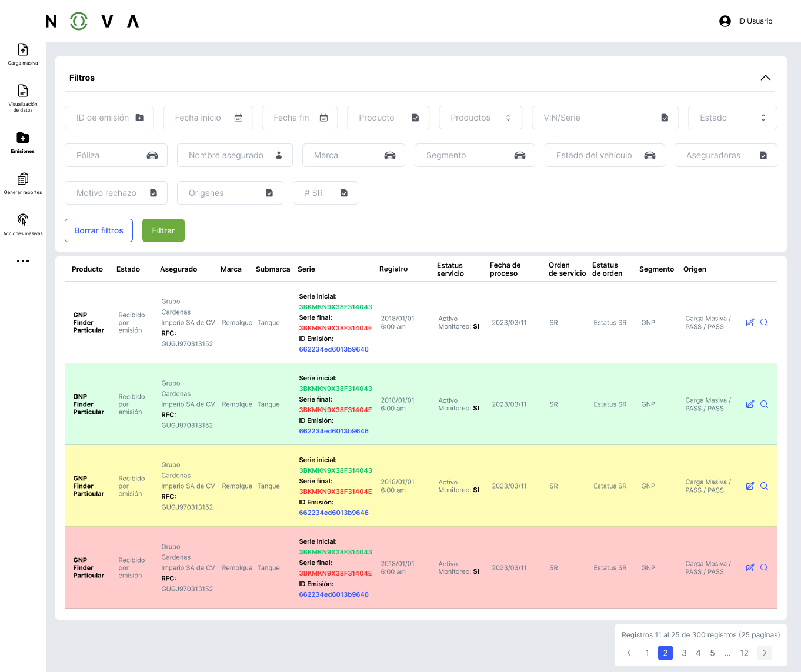Screen dimensions: 801x672
Task: Click the Segmento column header
Action: [x=656, y=269]
